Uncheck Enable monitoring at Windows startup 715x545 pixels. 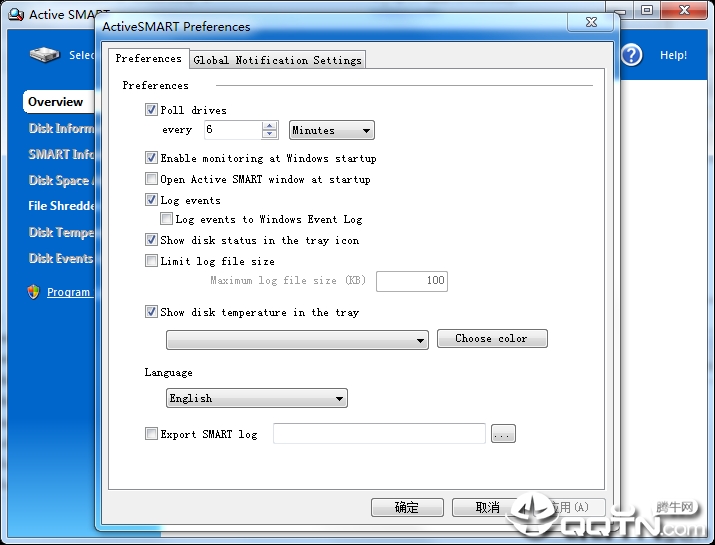151,158
